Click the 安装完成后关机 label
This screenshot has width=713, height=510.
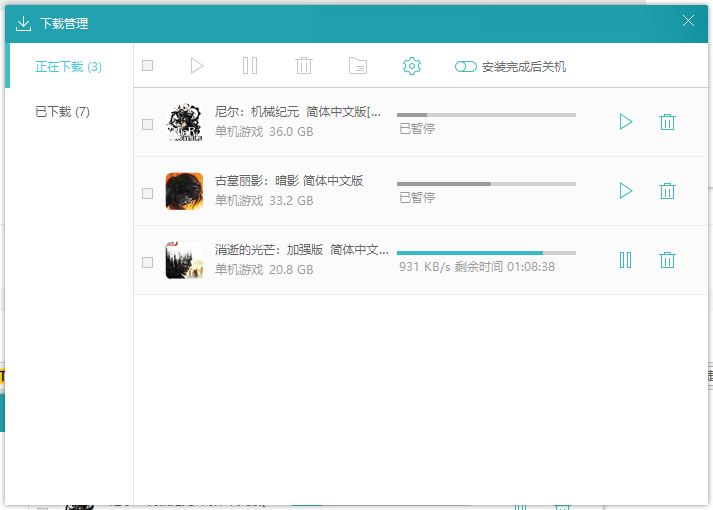[x=524, y=67]
